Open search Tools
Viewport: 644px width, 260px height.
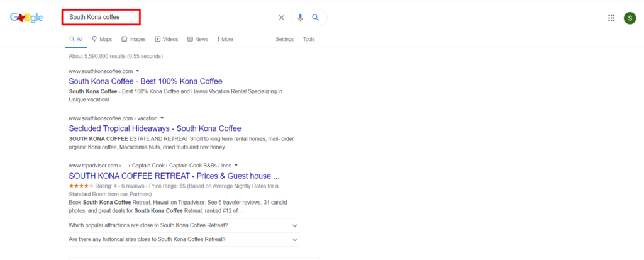[309, 40]
